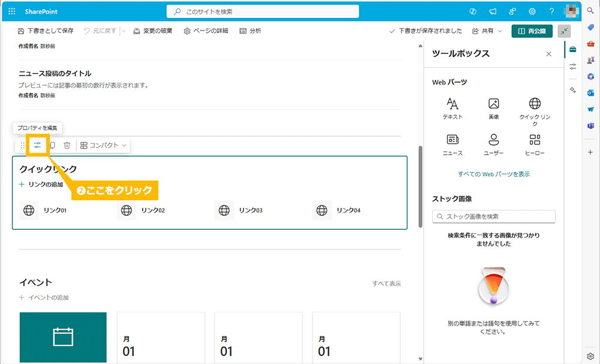Open browser sidebar Teams icon
The width and height of the screenshot is (600, 364).
[590, 126]
